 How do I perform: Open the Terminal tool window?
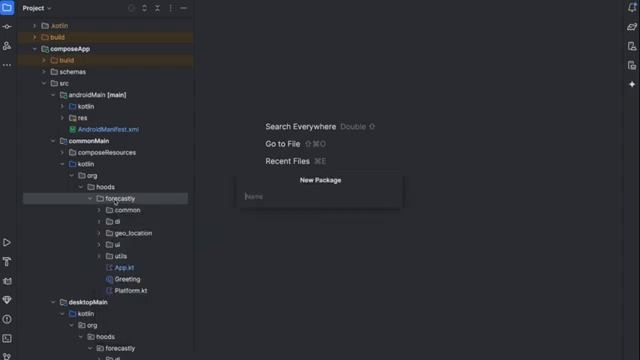(7, 338)
